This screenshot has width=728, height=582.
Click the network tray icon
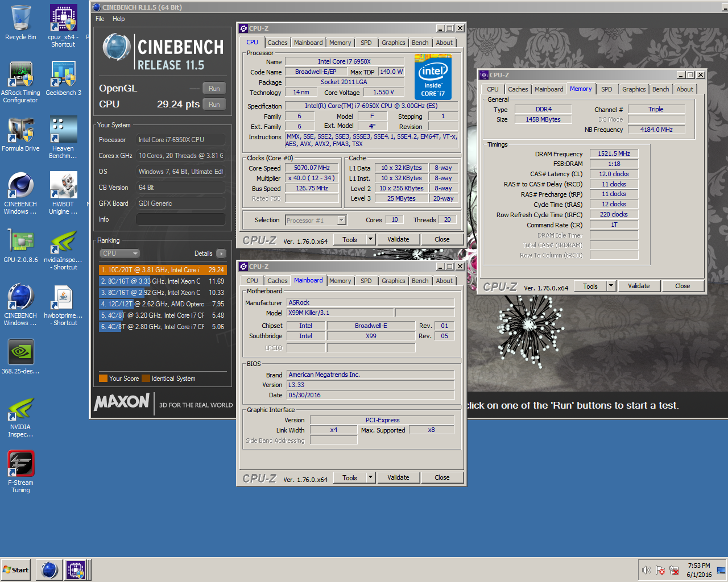tap(674, 570)
